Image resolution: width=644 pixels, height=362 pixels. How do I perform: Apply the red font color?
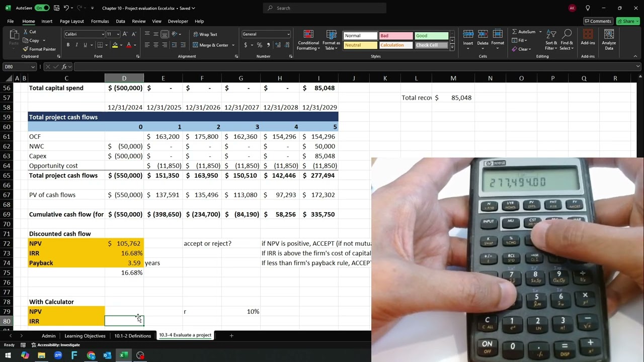tap(129, 45)
